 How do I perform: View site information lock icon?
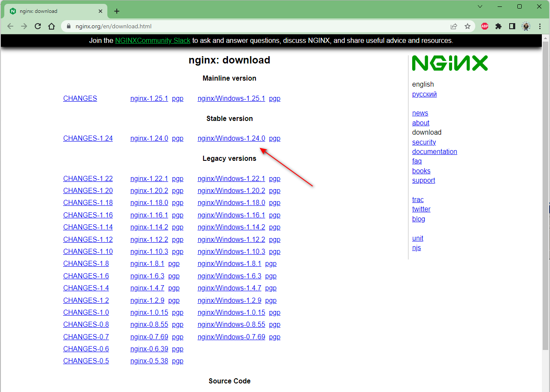coord(68,26)
